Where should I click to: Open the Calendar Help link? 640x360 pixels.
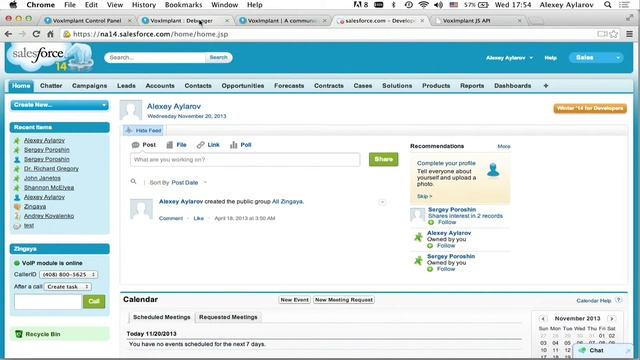594,301
